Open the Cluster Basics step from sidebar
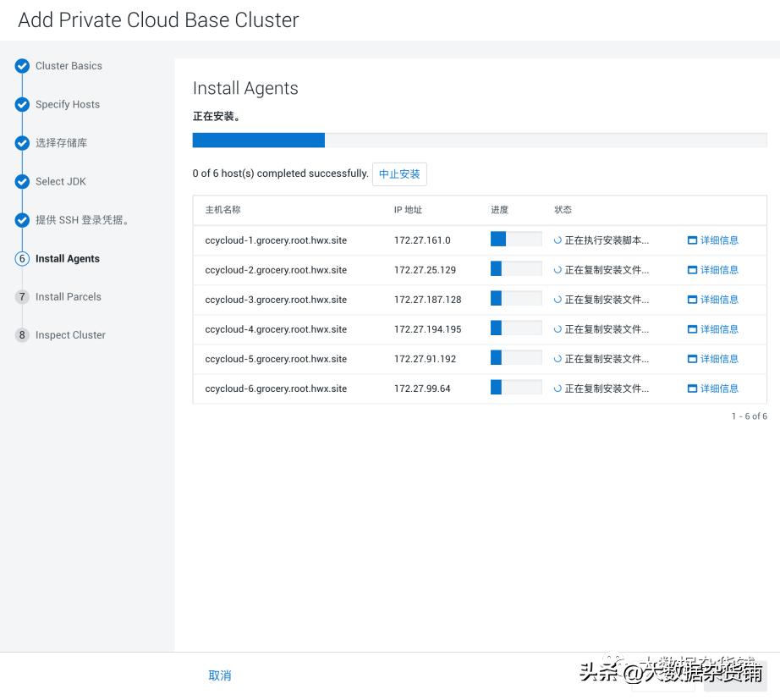Viewport: 780px width, 700px height. click(x=68, y=66)
